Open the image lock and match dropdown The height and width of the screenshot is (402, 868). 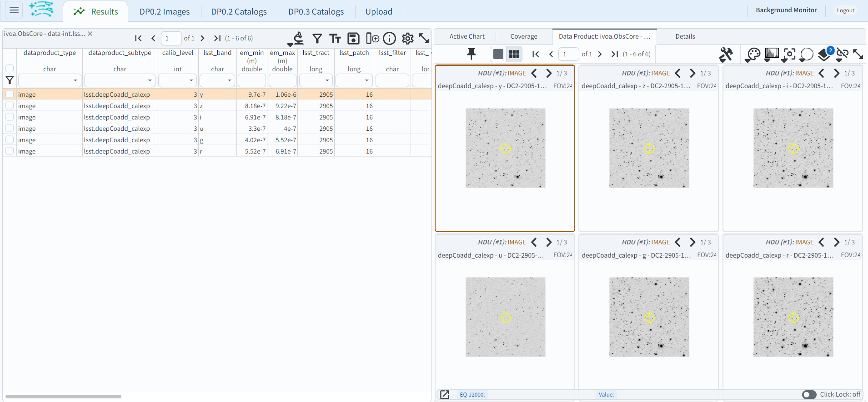coord(843,55)
